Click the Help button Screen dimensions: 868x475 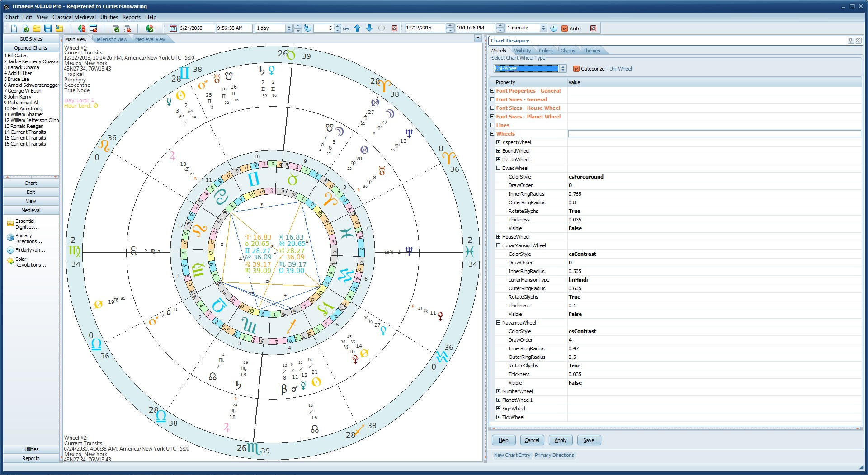tap(504, 440)
